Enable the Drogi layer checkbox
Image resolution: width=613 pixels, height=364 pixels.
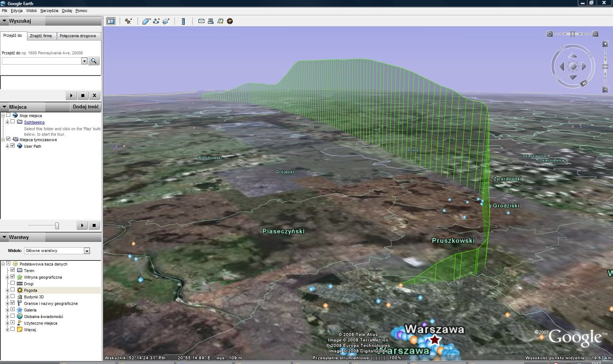click(x=13, y=283)
